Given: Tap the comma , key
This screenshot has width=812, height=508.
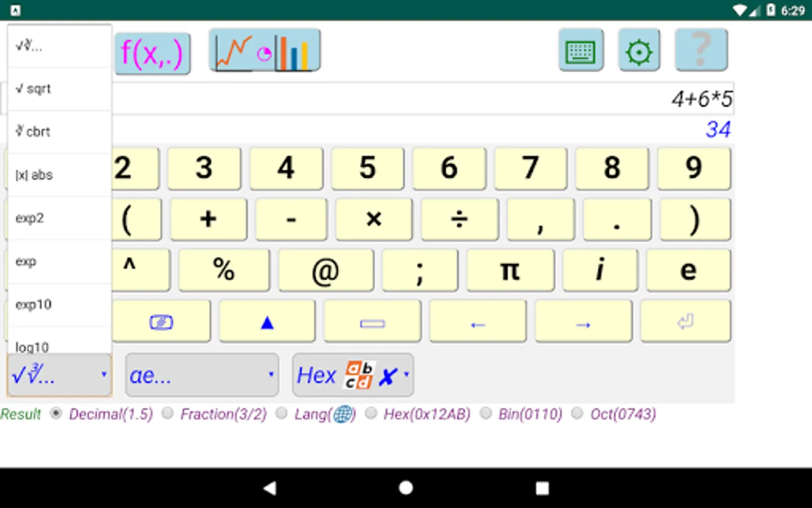Looking at the screenshot, I should (x=541, y=219).
